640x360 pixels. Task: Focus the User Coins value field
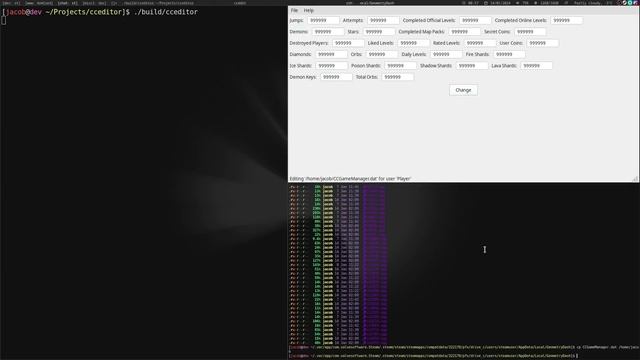(x=542, y=43)
